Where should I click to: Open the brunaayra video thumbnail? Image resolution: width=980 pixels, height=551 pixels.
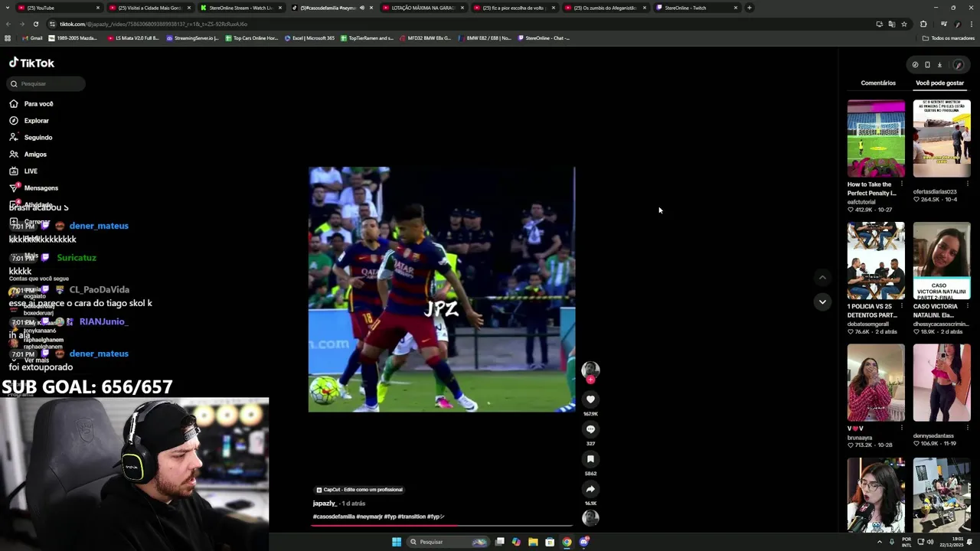click(x=876, y=383)
